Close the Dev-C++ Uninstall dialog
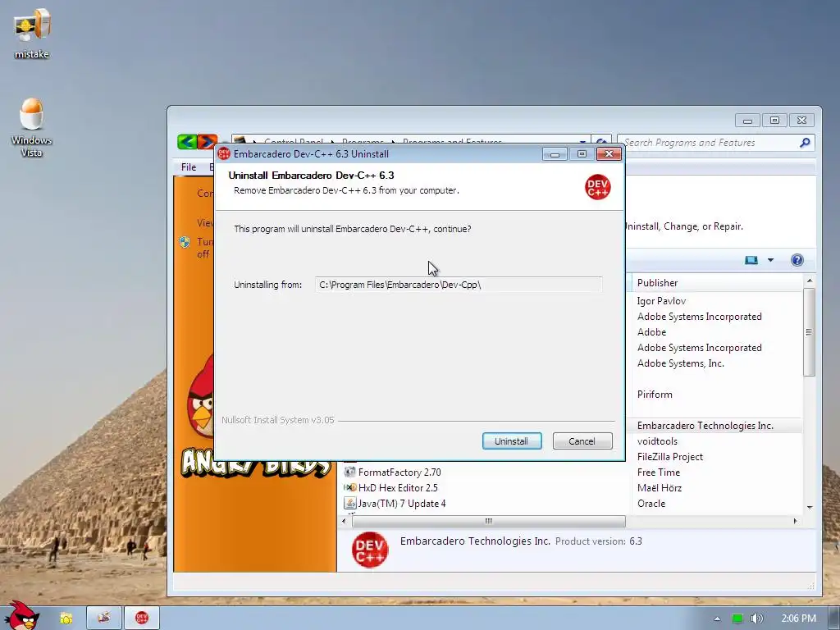840x630 pixels. pyautogui.click(x=609, y=154)
